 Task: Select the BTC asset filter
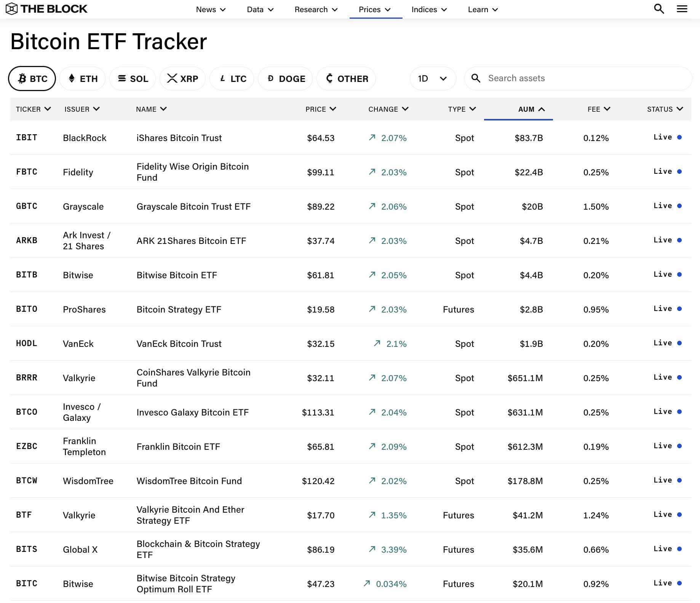tap(32, 79)
